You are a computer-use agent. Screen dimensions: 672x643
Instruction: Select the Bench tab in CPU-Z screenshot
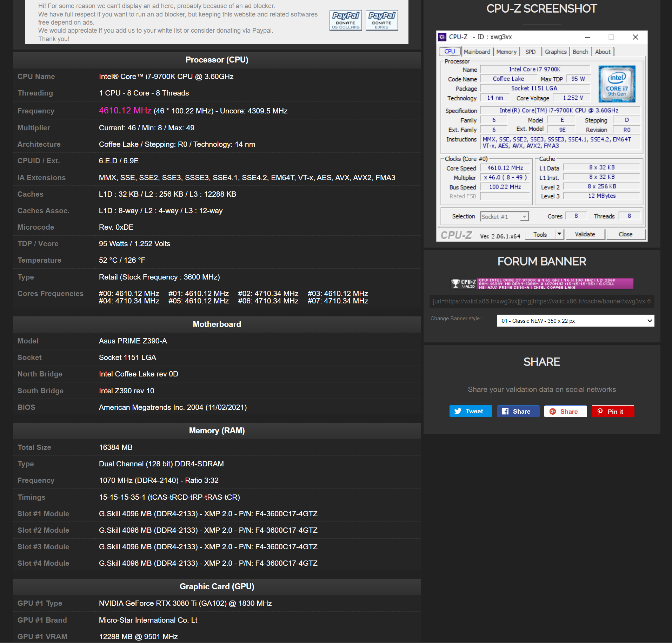click(x=580, y=52)
